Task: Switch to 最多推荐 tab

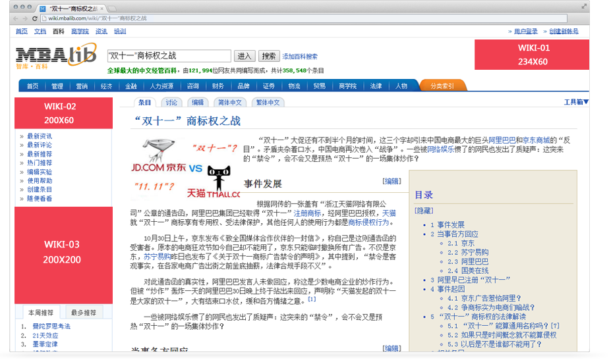Action: coord(84,312)
